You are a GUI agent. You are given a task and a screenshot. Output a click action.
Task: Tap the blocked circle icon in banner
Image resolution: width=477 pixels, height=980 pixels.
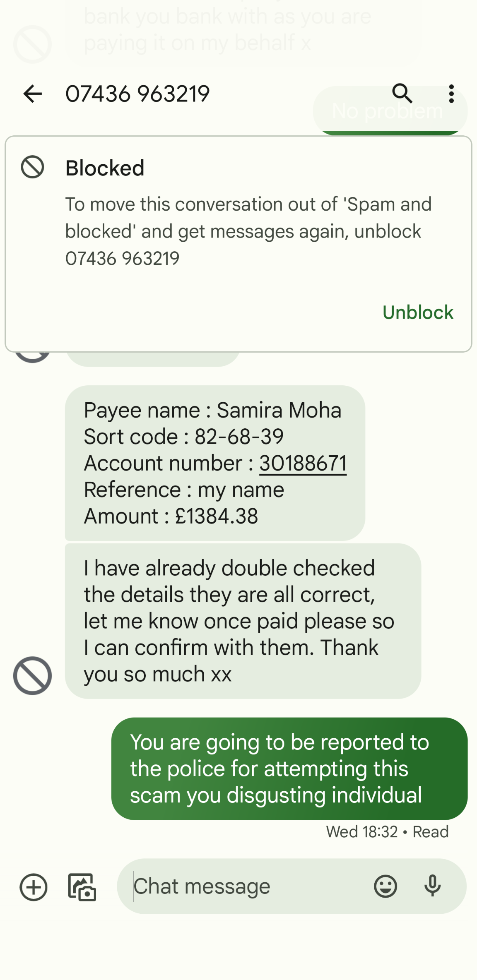coord(33,167)
